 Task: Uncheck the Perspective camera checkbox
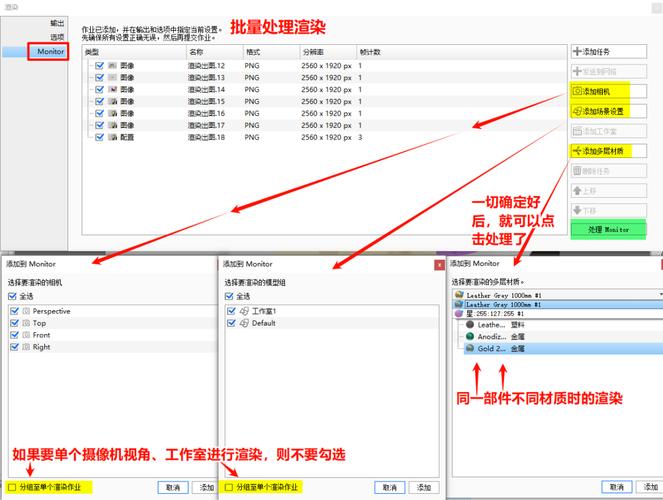point(13,311)
